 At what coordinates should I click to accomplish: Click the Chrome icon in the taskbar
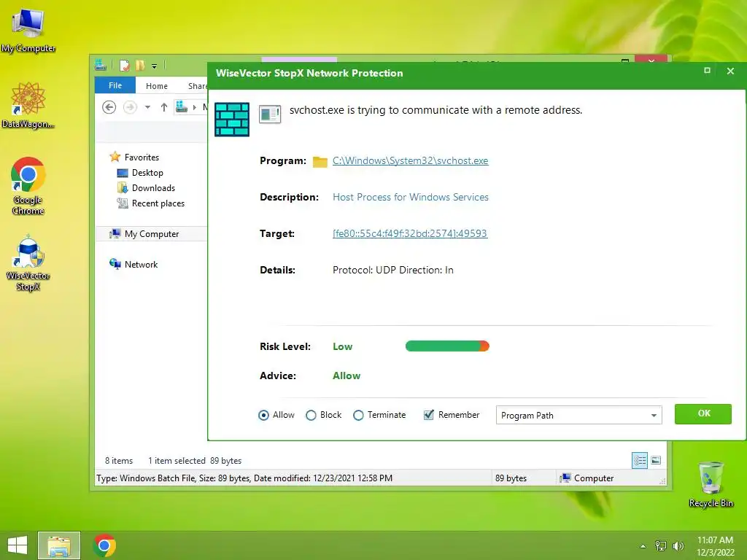tap(104, 545)
